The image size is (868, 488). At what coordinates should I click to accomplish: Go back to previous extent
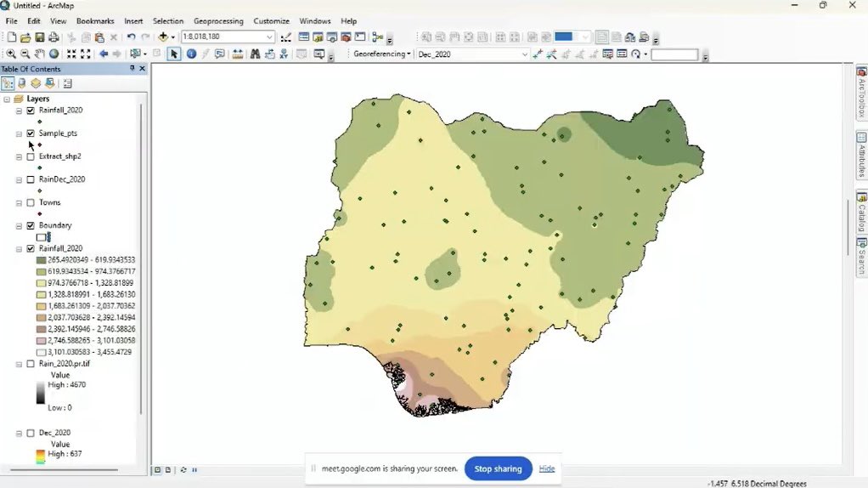tap(103, 54)
